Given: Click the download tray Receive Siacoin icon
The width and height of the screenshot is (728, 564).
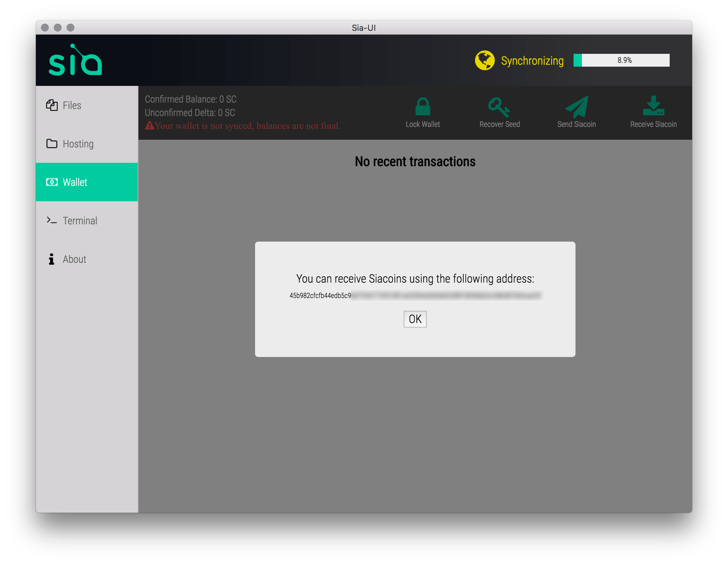Looking at the screenshot, I should pos(653,106).
